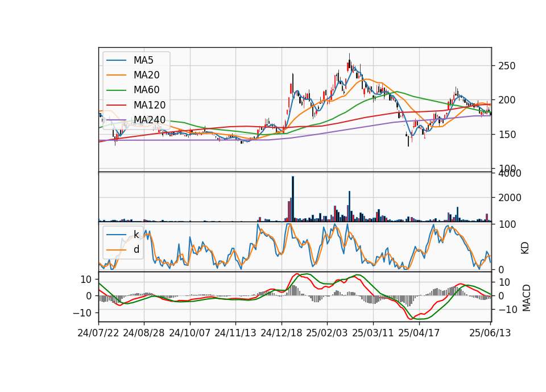Click the 24/12/18 date axis label

(x=282, y=333)
